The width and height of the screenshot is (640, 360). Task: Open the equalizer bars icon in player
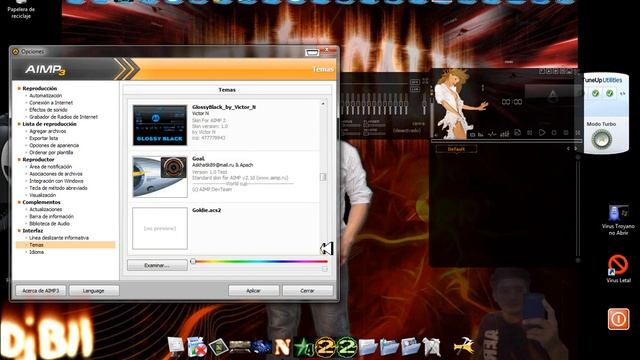pos(505,133)
